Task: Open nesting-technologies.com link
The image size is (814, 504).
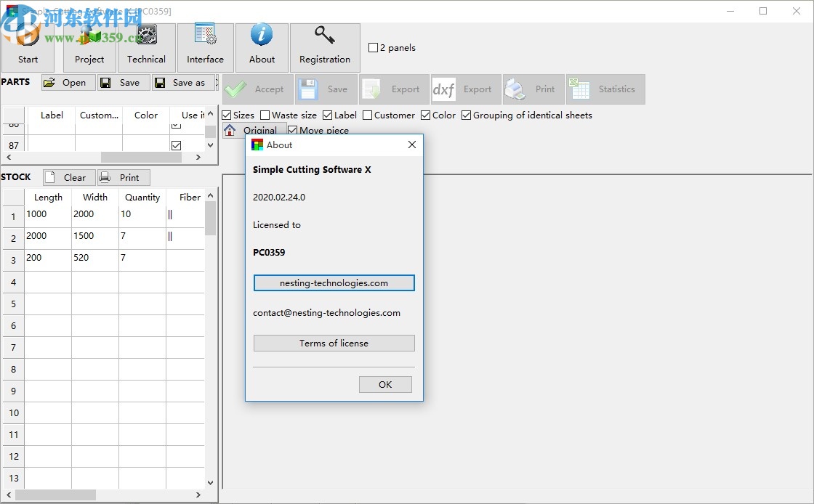Action: click(x=334, y=283)
